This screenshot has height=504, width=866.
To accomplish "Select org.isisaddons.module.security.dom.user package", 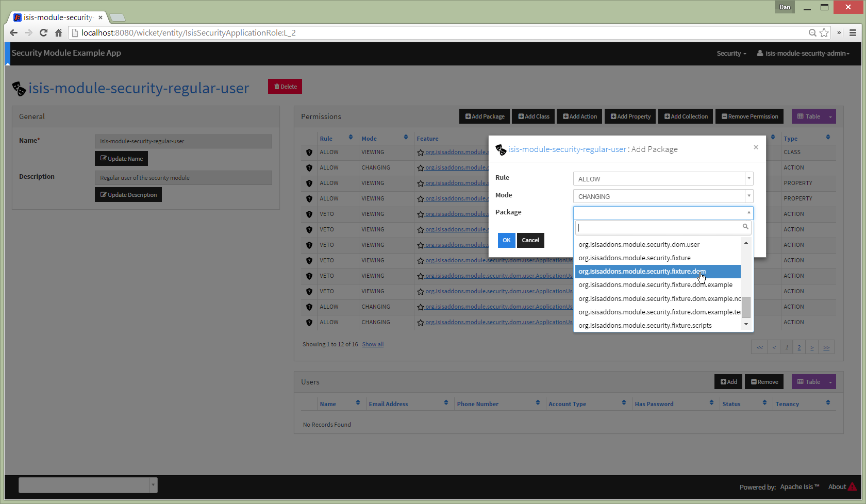I will [658, 244].
